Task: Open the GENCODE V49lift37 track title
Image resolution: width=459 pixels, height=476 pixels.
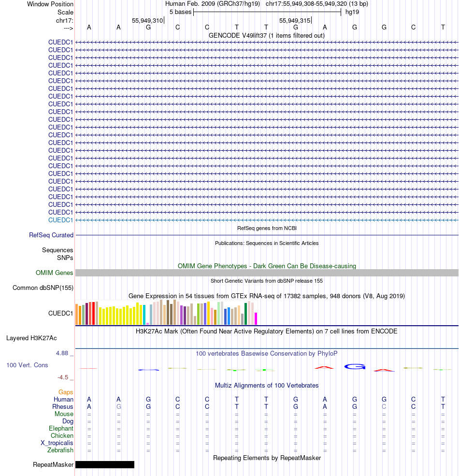Action: pos(267,35)
